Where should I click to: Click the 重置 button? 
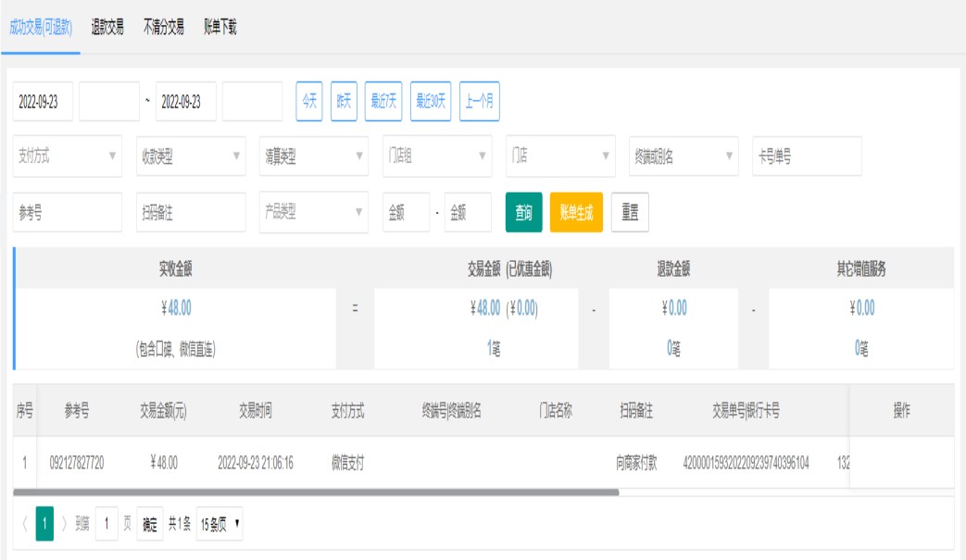(630, 213)
